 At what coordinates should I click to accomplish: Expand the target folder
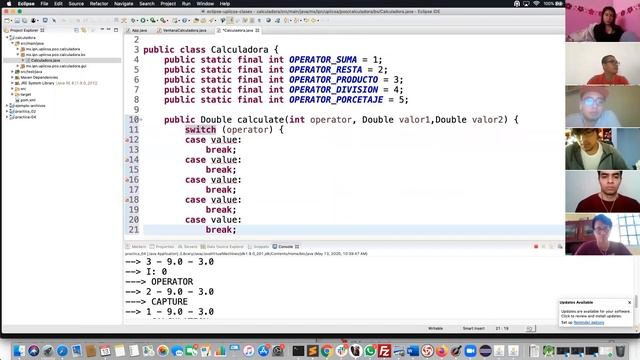(12, 94)
